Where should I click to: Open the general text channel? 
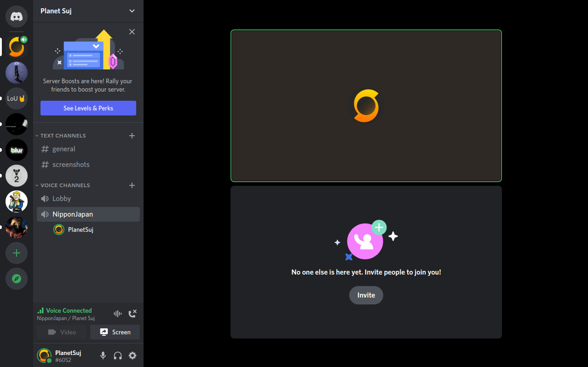pyautogui.click(x=88, y=149)
